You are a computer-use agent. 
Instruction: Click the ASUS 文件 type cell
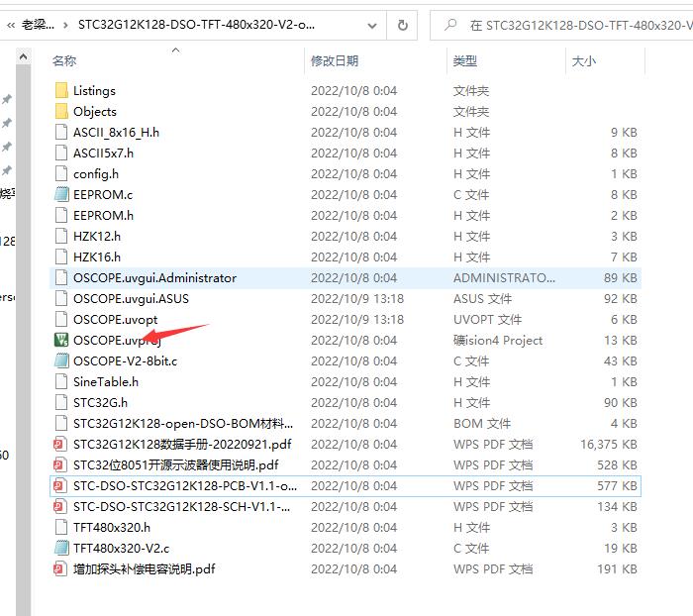point(483,298)
